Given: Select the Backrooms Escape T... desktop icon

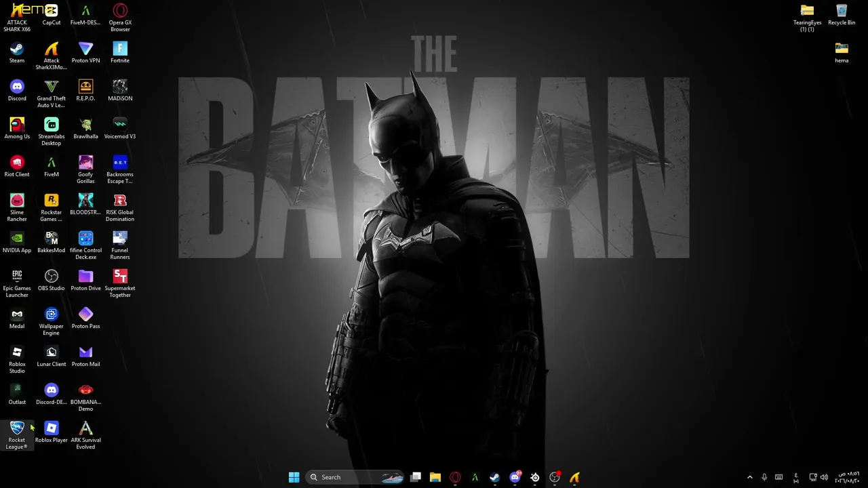Looking at the screenshot, I should pos(120,170).
